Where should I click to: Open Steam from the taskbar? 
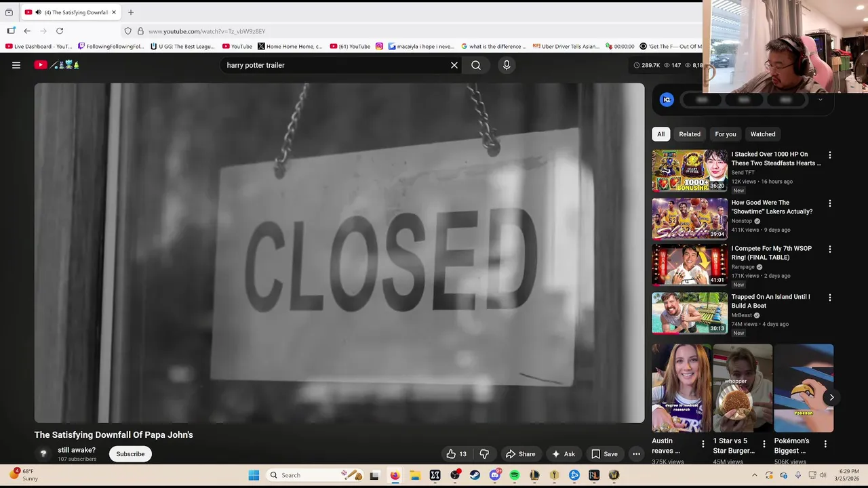tap(475, 475)
